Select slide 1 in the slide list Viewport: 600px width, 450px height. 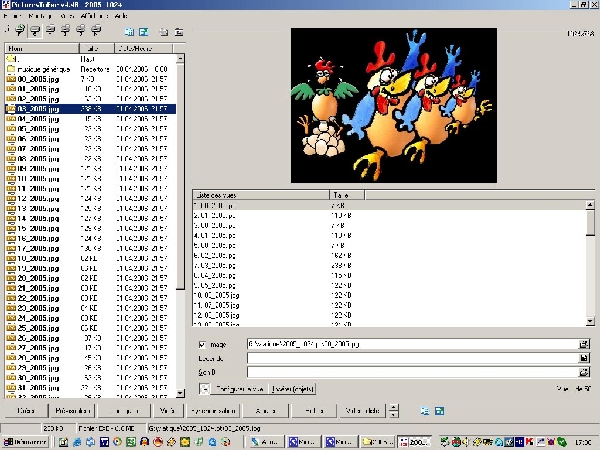389,205
